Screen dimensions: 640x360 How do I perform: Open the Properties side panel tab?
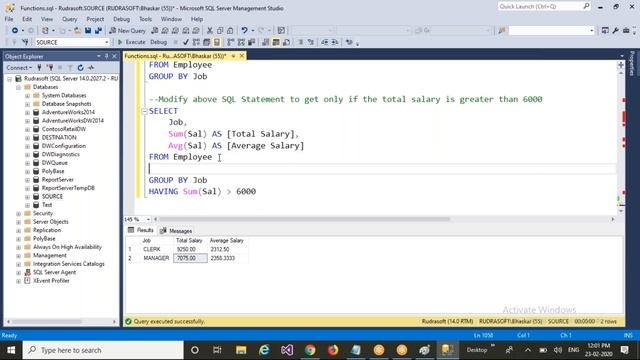632,64
